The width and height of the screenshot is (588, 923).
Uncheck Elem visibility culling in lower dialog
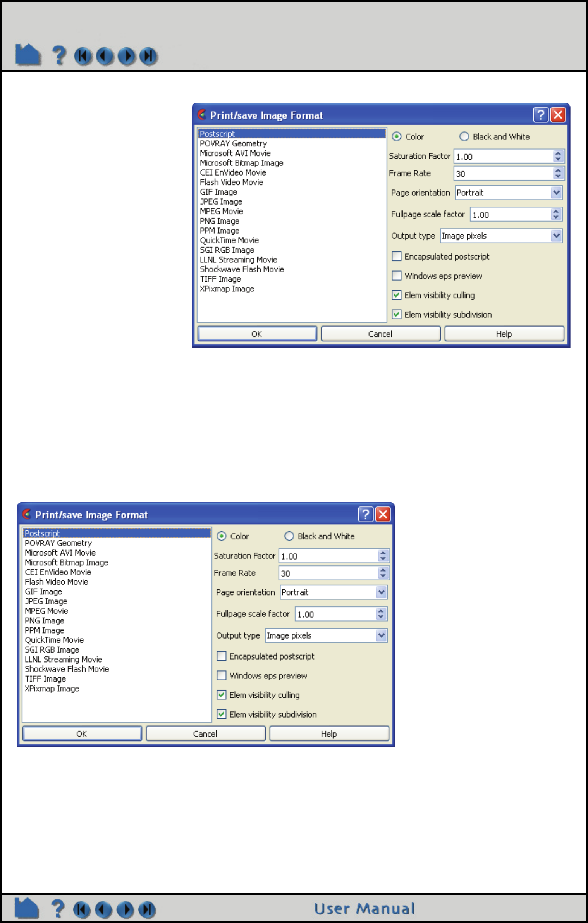(221, 695)
